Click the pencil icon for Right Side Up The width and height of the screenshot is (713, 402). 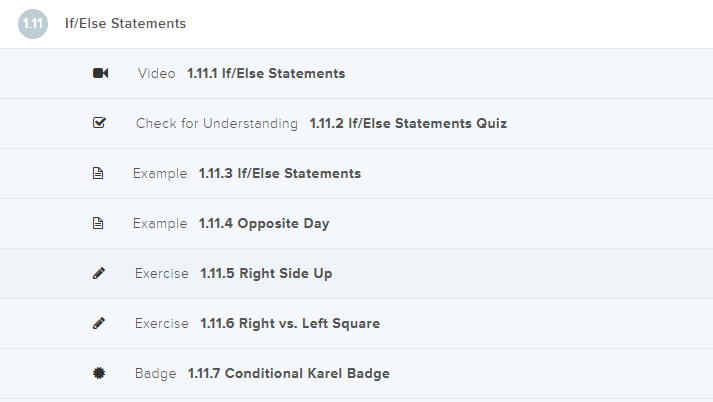tap(98, 274)
